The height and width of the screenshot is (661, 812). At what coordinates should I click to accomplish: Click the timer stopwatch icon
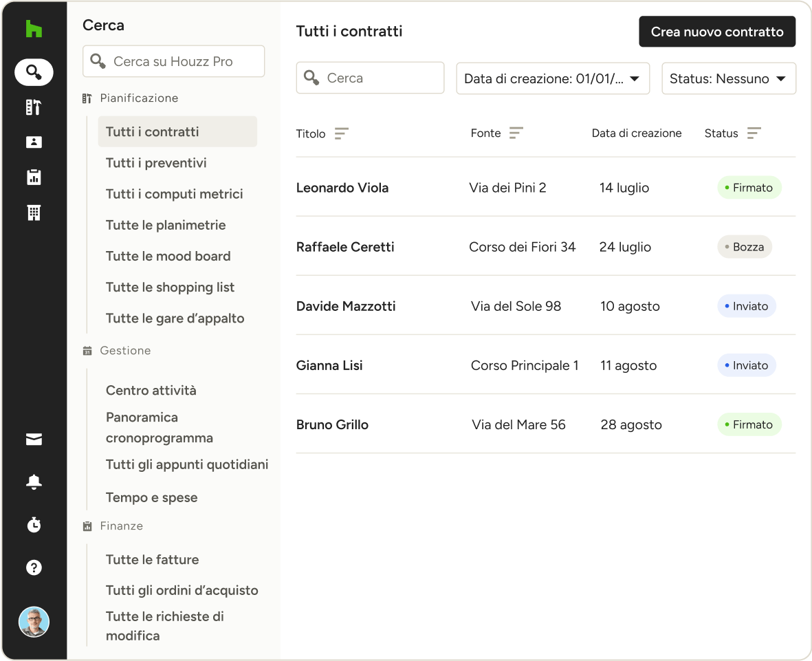tap(34, 525)
